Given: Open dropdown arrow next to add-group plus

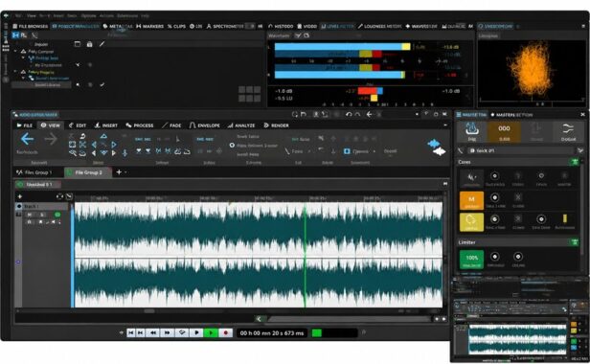Looking at the screenshot, I should click(125, 172).
